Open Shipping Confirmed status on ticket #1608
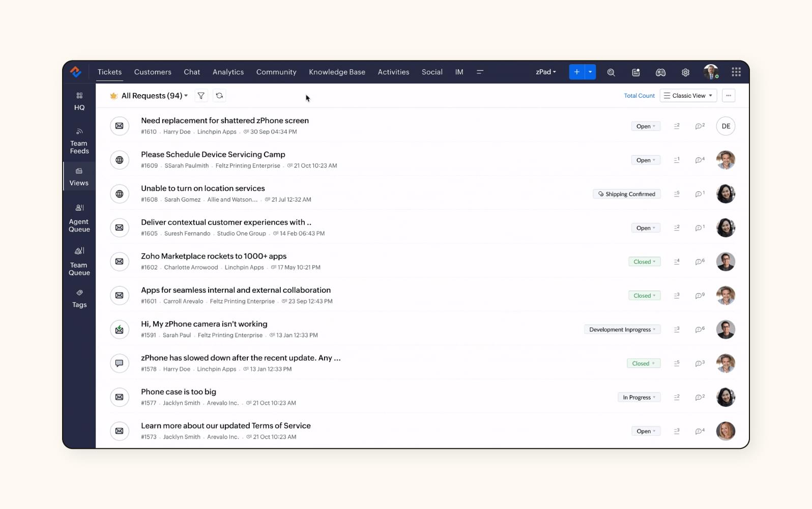The height and width of the screenshot is (509, 812). click(x=626, y=194)
